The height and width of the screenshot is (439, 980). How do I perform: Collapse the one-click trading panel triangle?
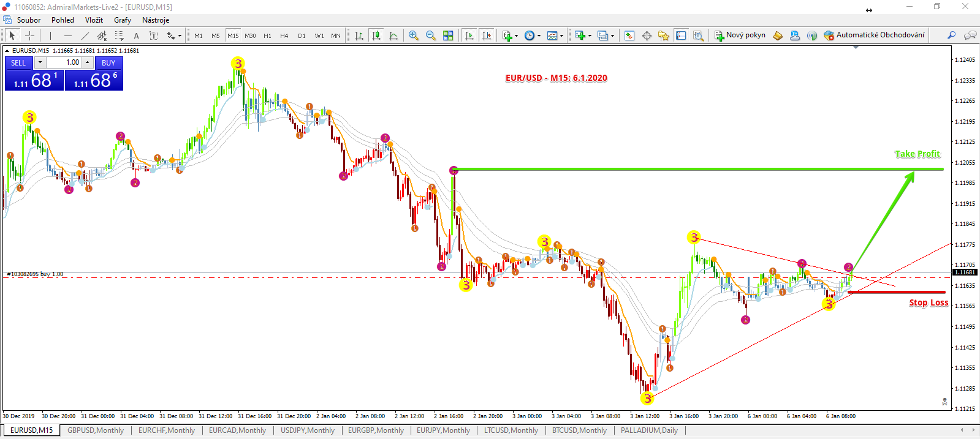[x=7, y=51]
